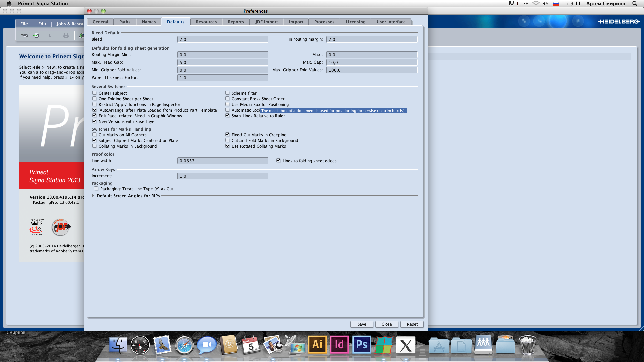
Task: Open the X11 app in dock
Action: (x=406, y=345)
